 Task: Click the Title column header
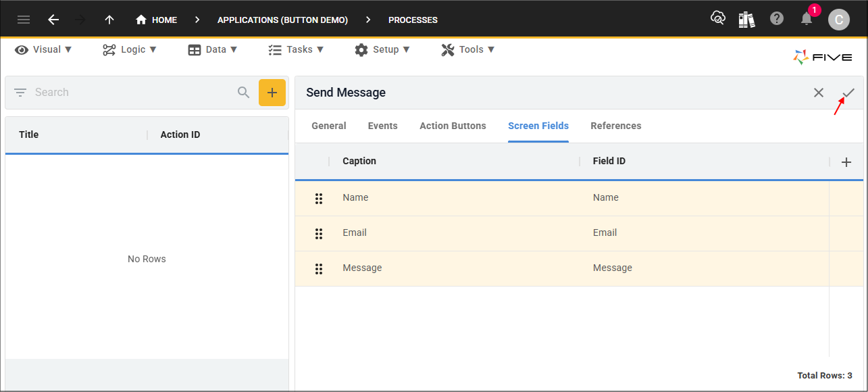click(29, 134)
